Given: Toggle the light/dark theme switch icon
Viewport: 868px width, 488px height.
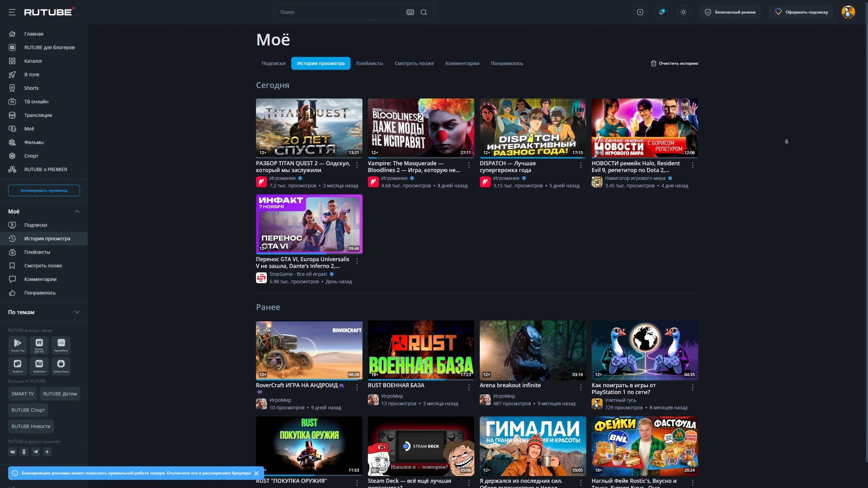Looking at the screenshot, I should click(x=684, y=12).
